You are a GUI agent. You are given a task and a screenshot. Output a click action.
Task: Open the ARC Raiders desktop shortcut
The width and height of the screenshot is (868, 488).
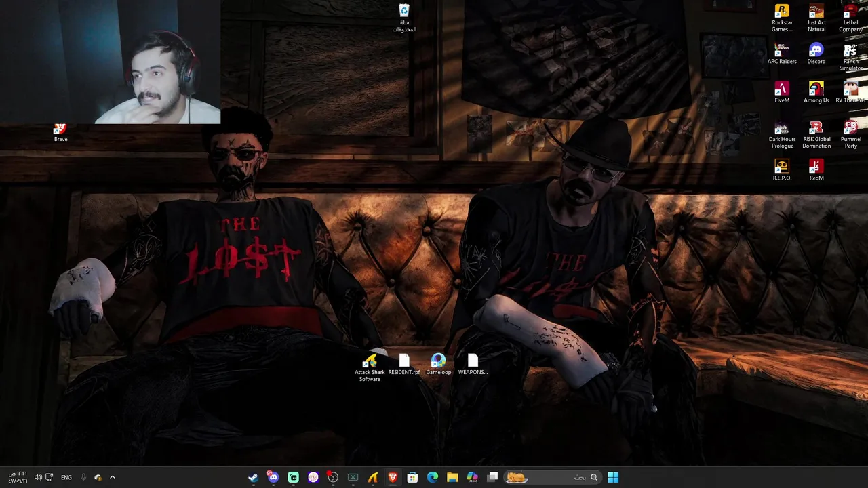coord(782,54)
